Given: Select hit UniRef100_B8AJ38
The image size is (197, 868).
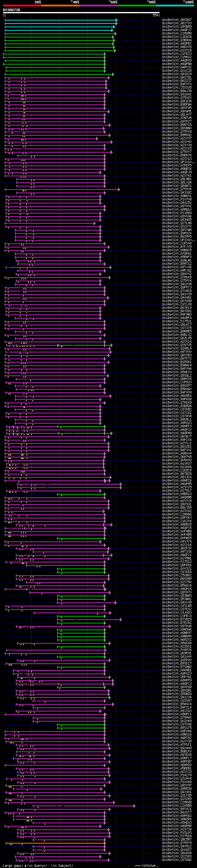Looking at the screenshot, I should pos(177,91).
